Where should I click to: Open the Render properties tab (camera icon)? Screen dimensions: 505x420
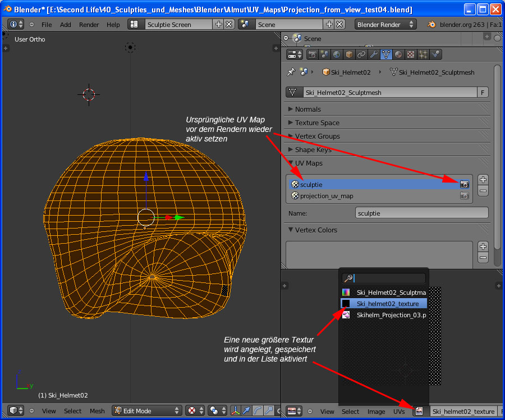[x=311, y=54]
